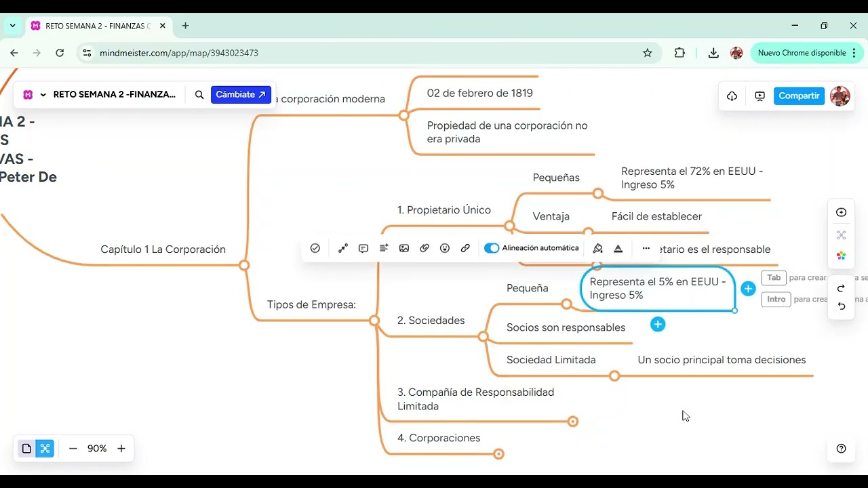Open Chrome downloads icon

click(x=713, y=53)
